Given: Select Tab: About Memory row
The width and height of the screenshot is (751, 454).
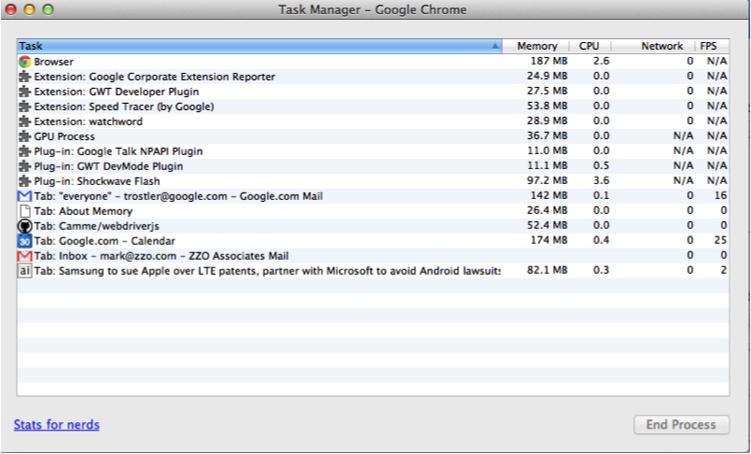Looking at the screenshot, I should pos(373,211).
